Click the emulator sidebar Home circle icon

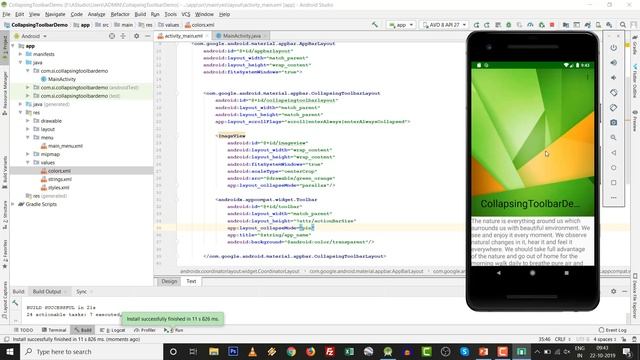point(613,168)
